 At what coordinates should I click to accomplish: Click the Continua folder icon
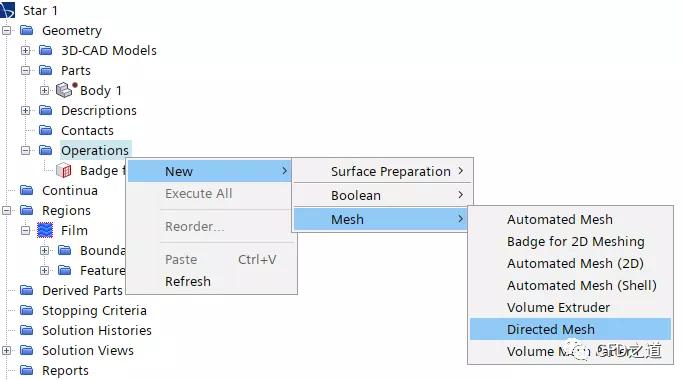click(x=27, y=190)
